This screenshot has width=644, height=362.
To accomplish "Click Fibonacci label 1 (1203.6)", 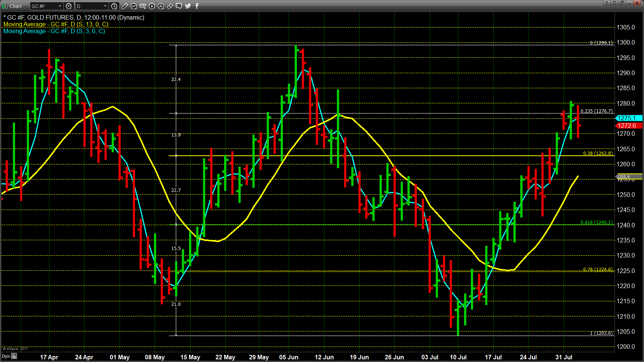I will pos(601,333).
